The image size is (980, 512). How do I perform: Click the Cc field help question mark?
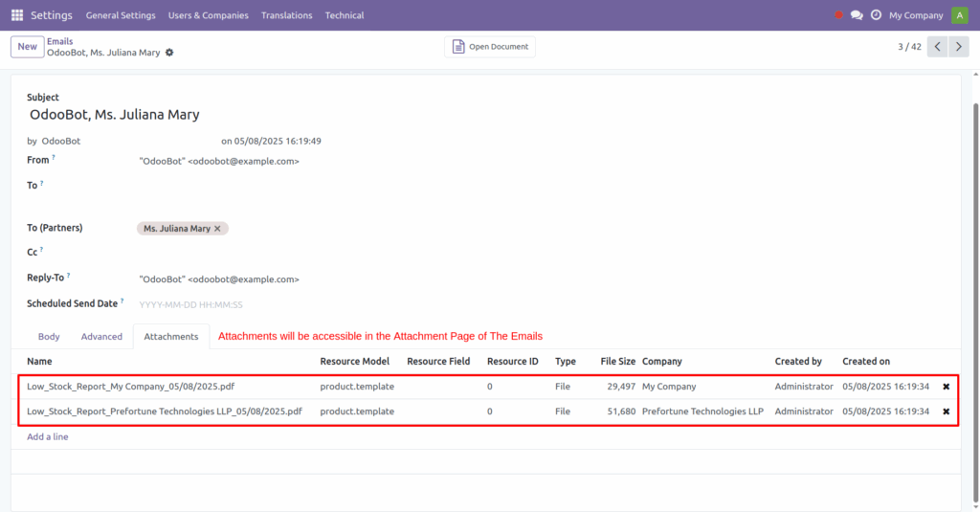coord(42,250)
